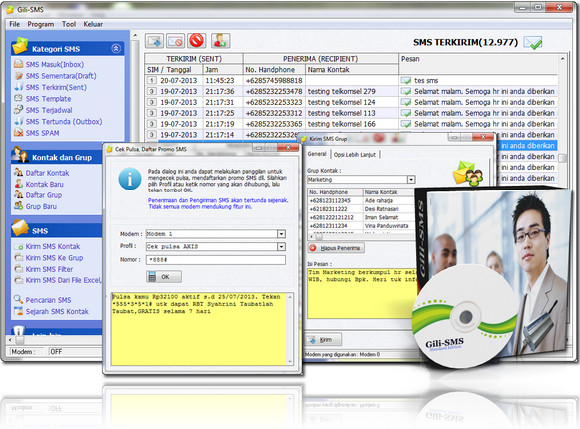This screenshot has width=580, height=429.
Task: Click the sent envelope checkmark icon
Action: click(x=533, y=43)
